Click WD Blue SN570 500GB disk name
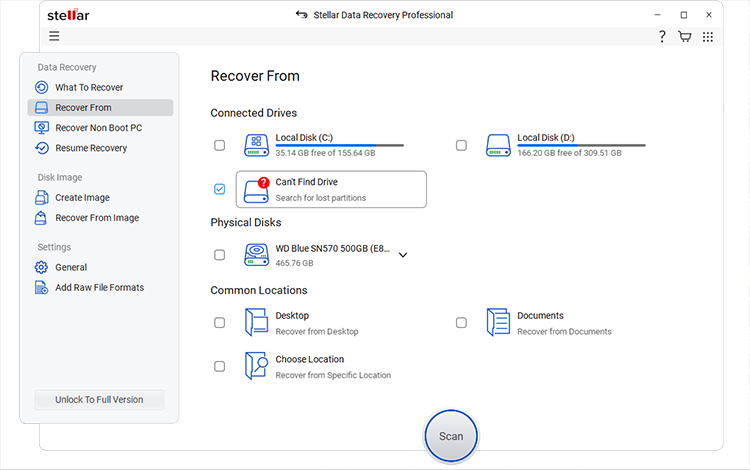The image size is (750, 470). pyautogui.click(x=332, y=249)
